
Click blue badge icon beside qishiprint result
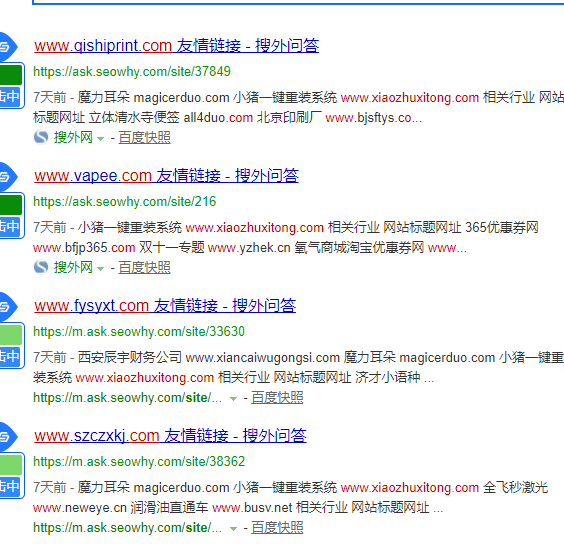click(7, 47)
